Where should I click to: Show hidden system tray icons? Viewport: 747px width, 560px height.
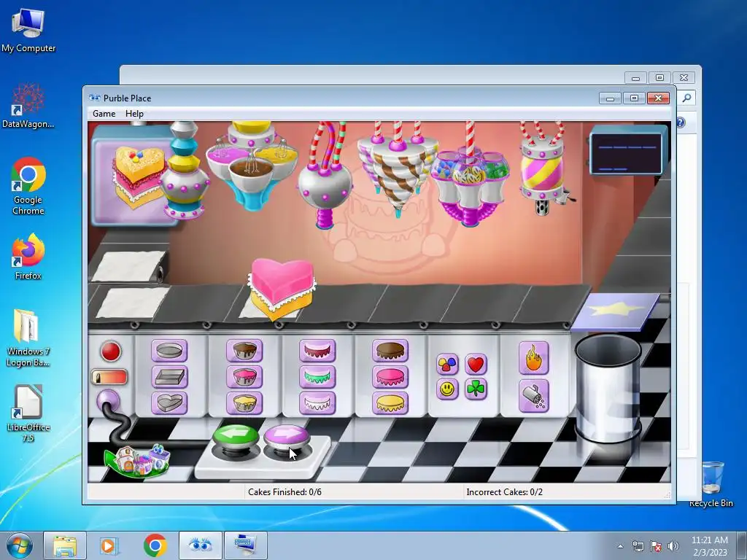(620, 546)
